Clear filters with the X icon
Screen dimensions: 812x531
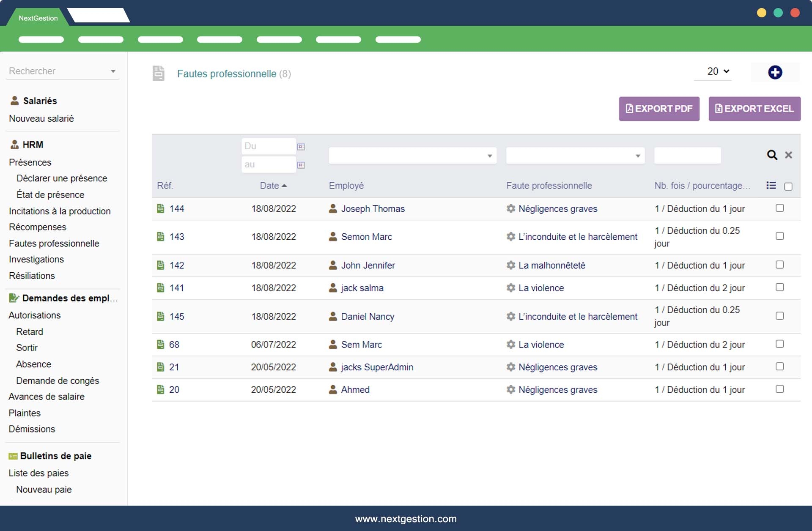coord(788,155)
